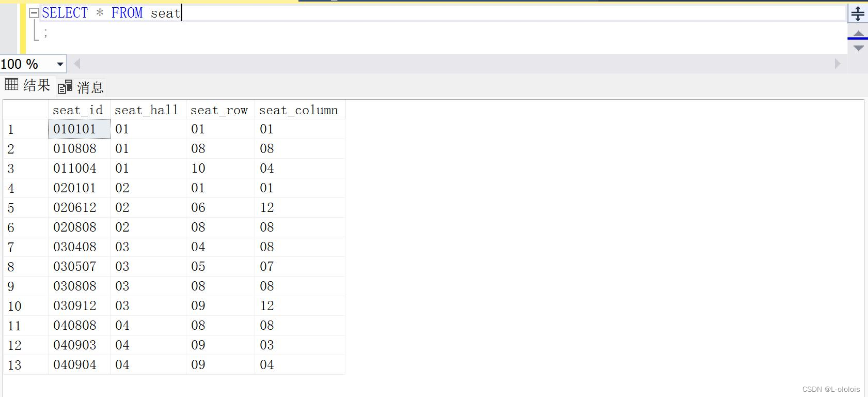
Task: Click the horizontal scroll left arrow
Action: point(77,64)
